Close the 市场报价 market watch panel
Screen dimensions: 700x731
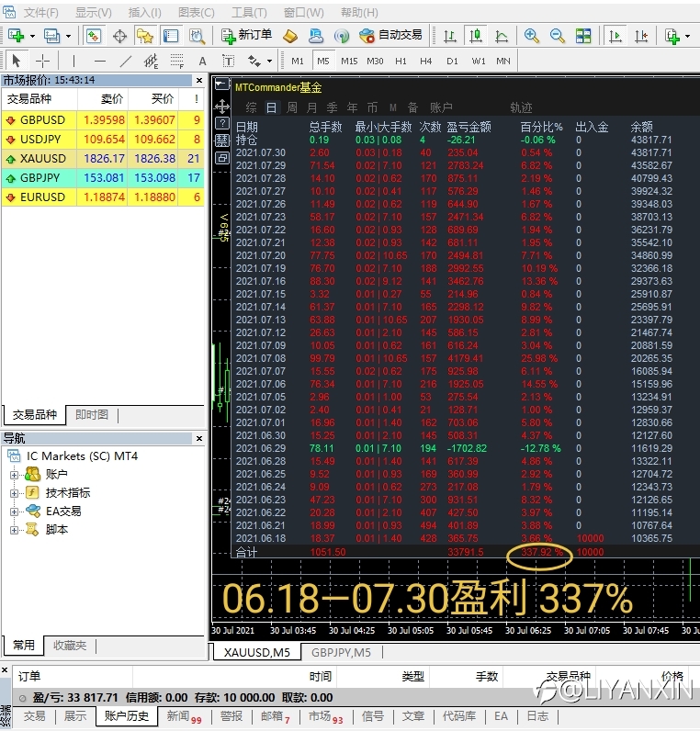point(199,80)
